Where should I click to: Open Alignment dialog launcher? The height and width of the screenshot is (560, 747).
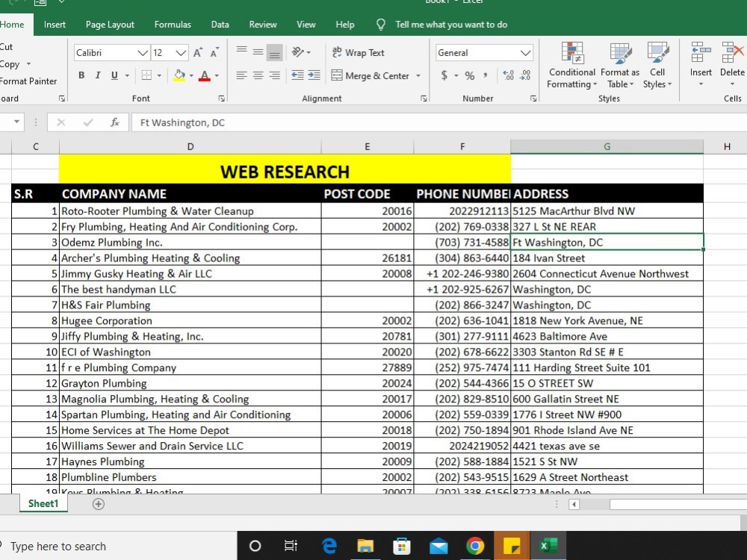pyautogui.click(x=424, y=99)
